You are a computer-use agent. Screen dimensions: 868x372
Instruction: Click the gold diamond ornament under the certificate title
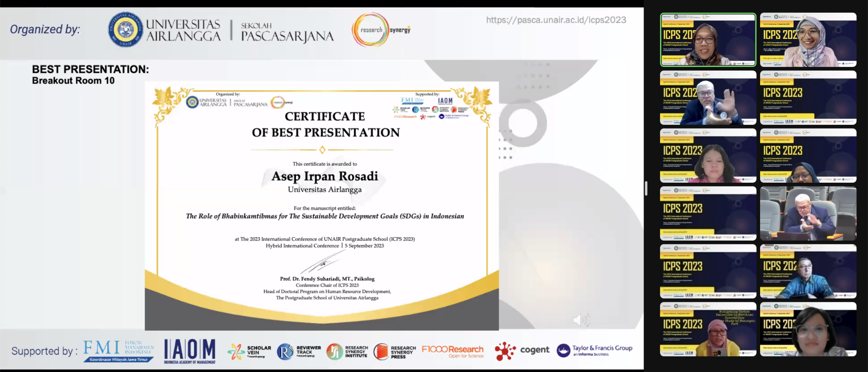click(322, 150)
